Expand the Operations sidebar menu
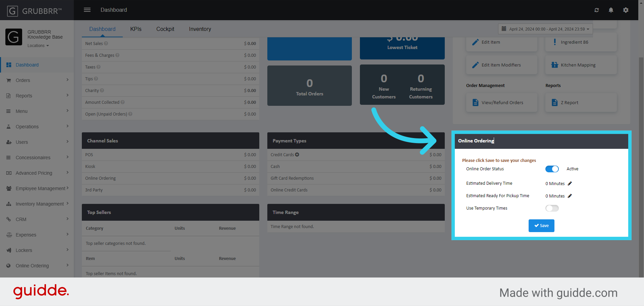This screenshot has height=306, width=644. (37, 127)
